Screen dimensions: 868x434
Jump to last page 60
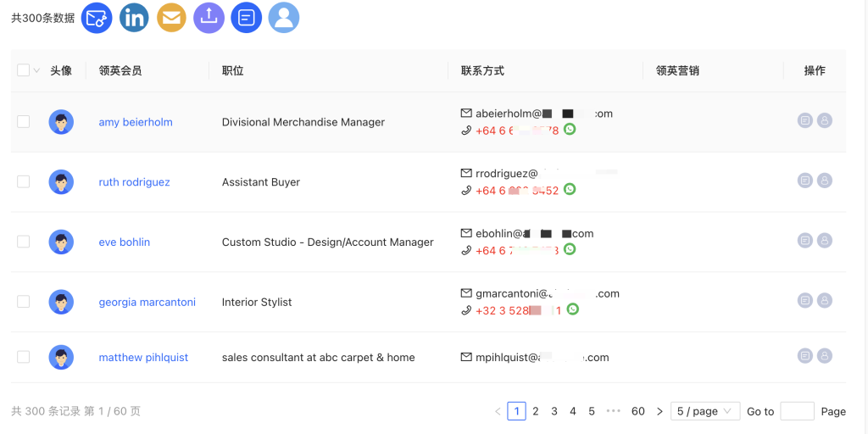tap(638, 411)
